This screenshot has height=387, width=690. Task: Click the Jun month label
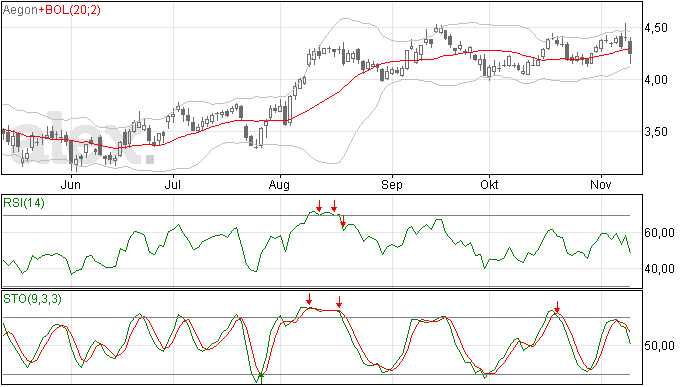(70, 184)
